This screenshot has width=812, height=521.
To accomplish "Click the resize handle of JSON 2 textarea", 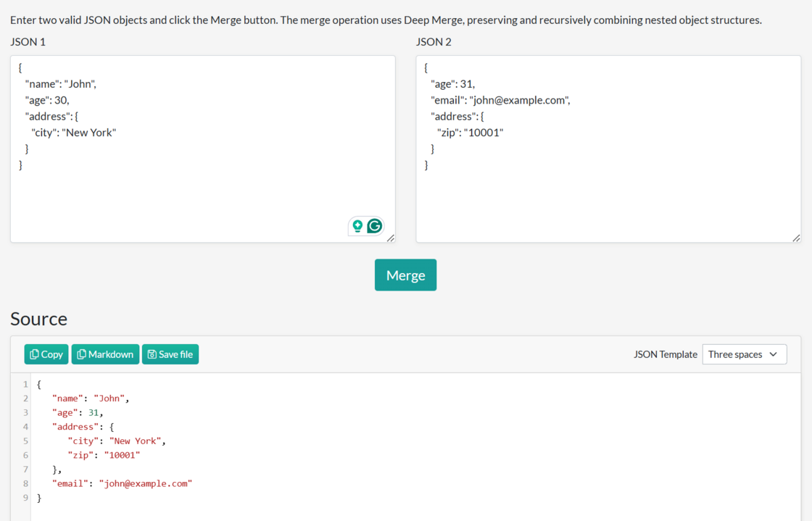I will [797, 238].
